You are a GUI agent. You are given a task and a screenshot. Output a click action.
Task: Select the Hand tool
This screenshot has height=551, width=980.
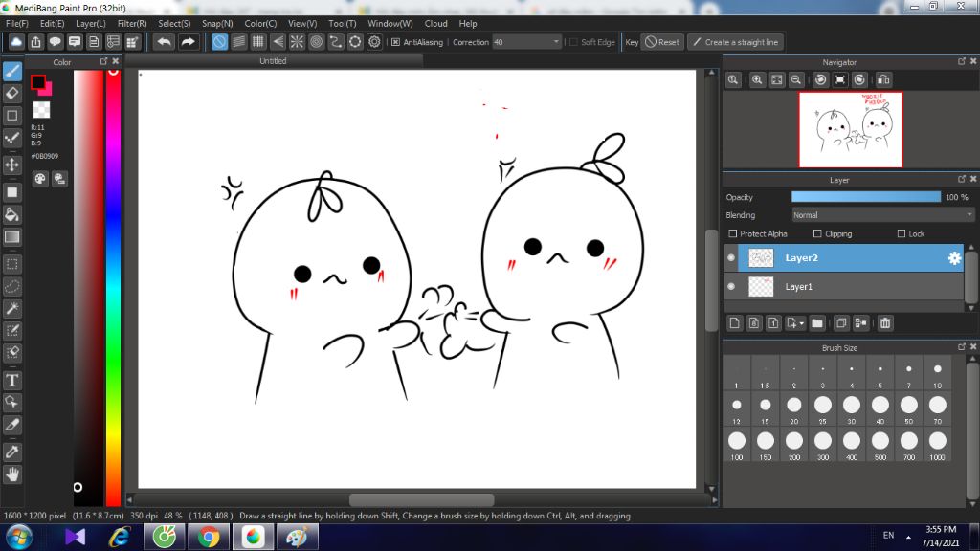pyautogui.click(x=11, y=474)
